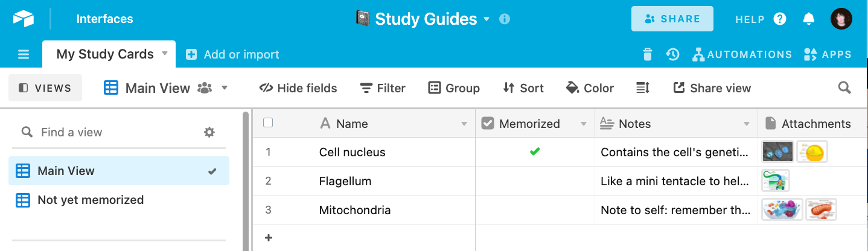Click the notifications bell icon
This screenshot has height=251, width=868.
809,19
